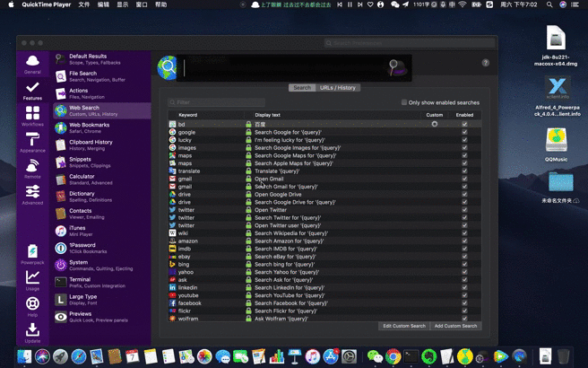Select the 'Ask Wolfram {query}' row
This screenshot has width=588, height=368.
click(x=324, y=319)
